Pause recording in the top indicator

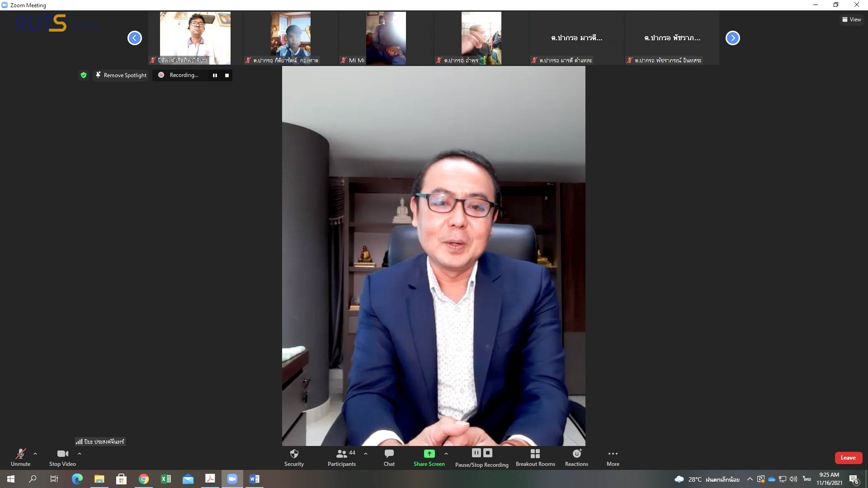point(215,75)
